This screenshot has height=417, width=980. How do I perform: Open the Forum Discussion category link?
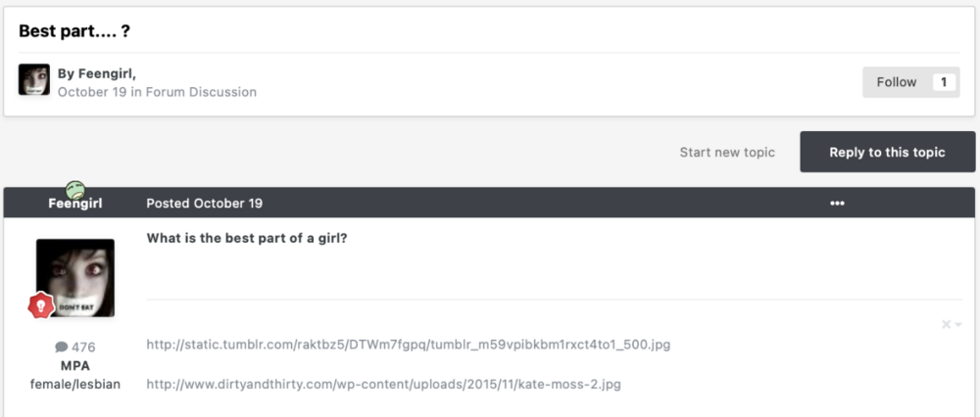coord(201,92)
